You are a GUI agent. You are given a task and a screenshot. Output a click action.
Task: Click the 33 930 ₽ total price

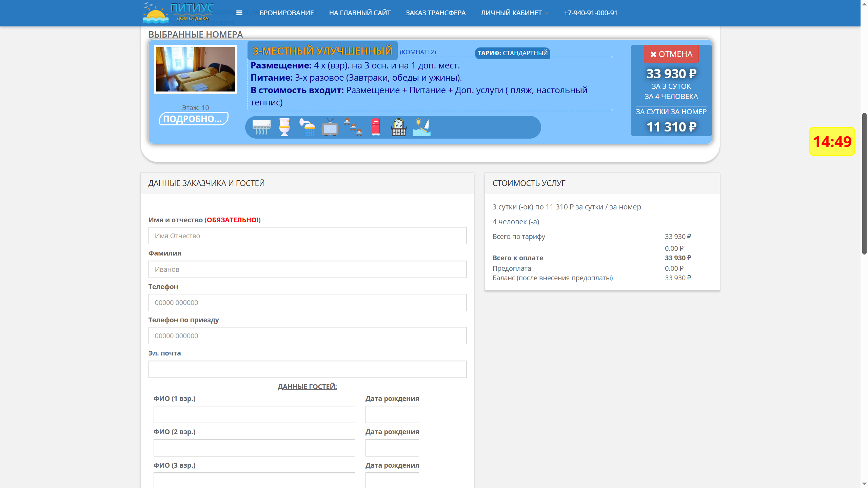click(671, 74)
